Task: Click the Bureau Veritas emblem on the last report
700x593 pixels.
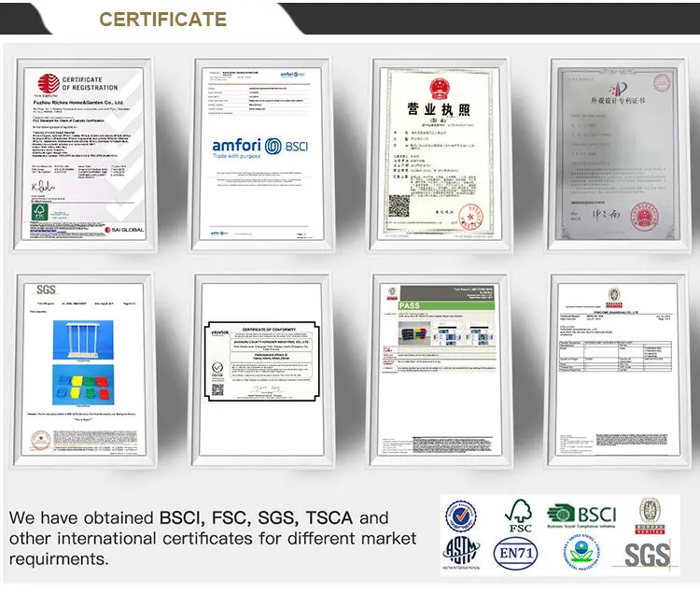Action: click(614, 297)
